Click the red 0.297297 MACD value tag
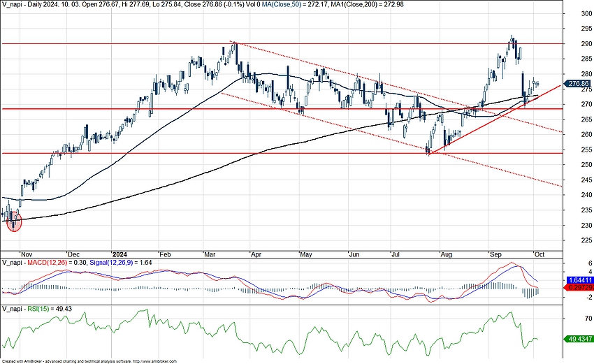This screenshot has width=594, height=364. (579, 288)
